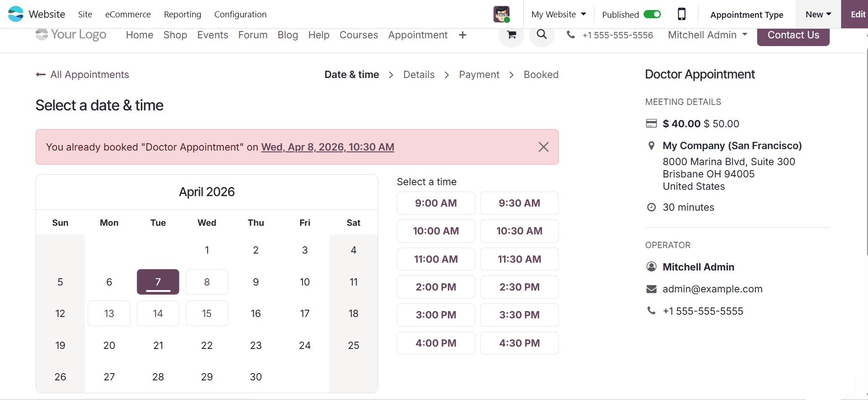Open the shopping cart icon

click(511, 35)
